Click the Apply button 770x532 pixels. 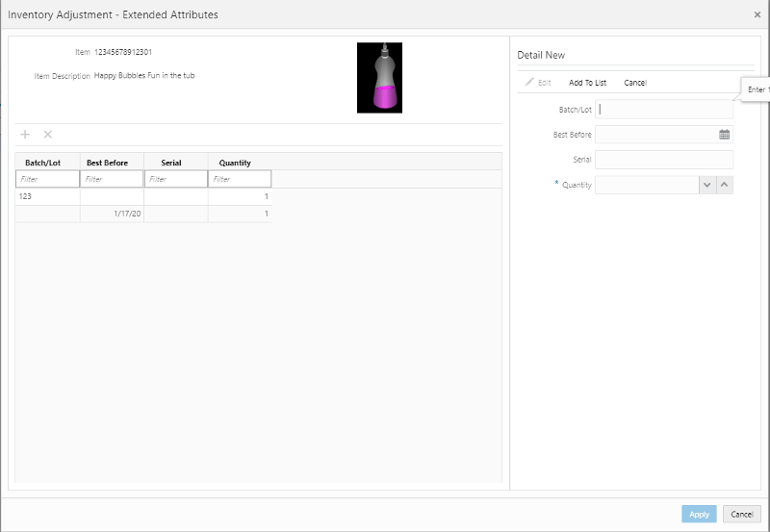click(699, 514)
